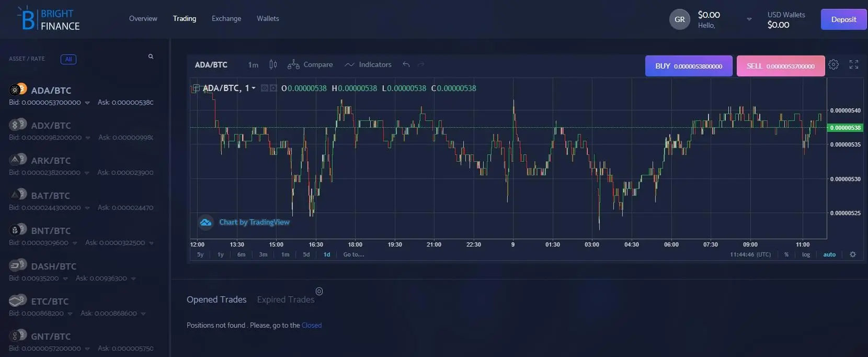Screen dimensions: 868x357
Task: Open the candlestick chart style selector
Action: coord(273,64)
